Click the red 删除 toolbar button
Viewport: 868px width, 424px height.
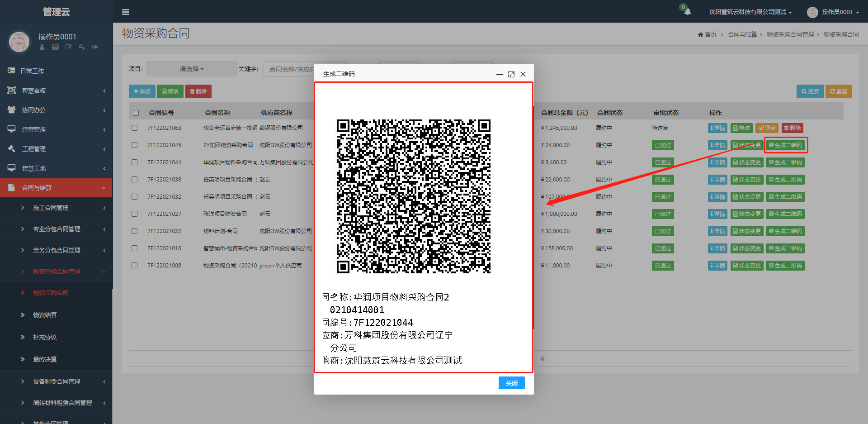(x=198, y=91)
